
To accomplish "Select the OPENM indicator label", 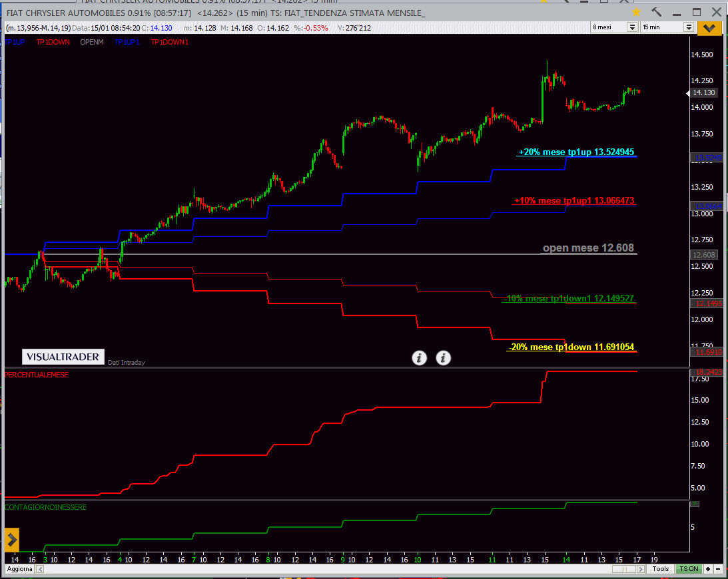I will (x=91, y=42).
